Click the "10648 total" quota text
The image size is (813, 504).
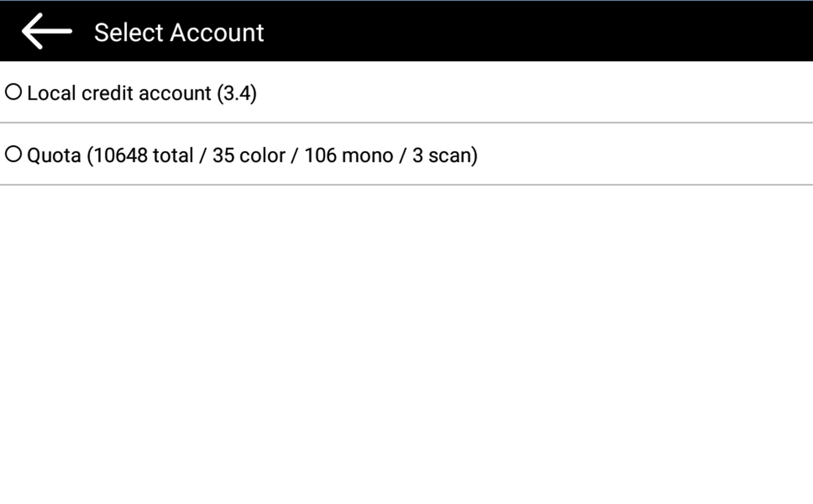click(143, 156)
